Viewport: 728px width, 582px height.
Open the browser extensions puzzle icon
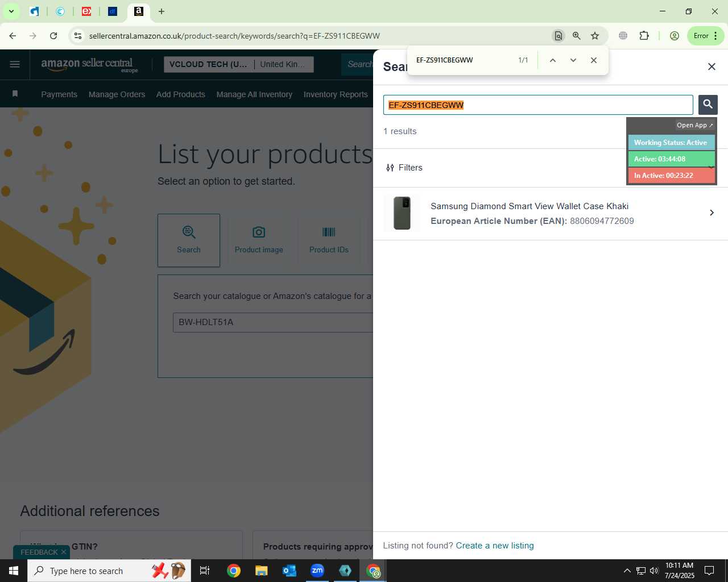[644, 36]
